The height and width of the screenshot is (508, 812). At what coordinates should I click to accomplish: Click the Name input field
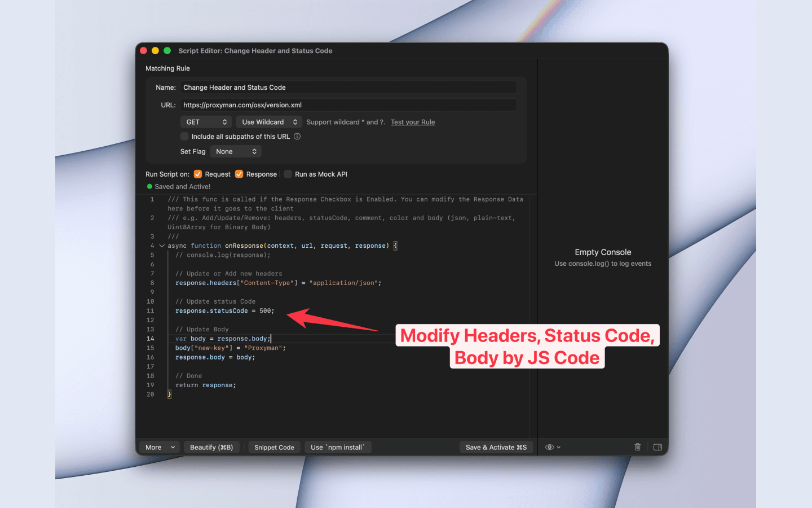tap(348, 87)
